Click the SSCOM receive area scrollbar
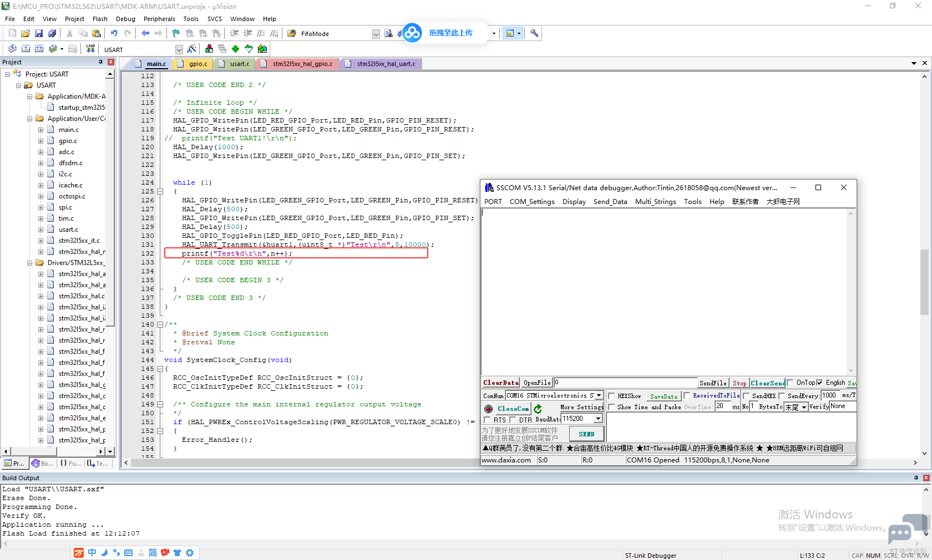 tap(850, 292)
